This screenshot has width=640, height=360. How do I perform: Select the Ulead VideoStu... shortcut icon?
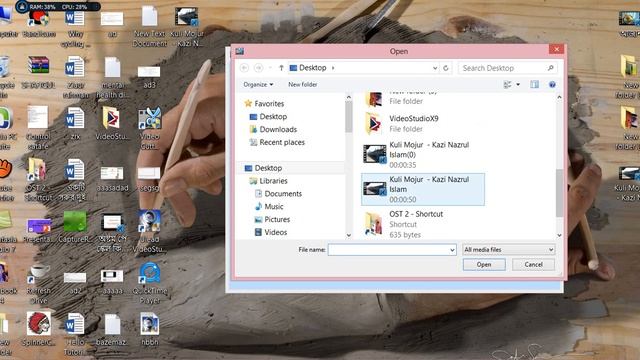[149, 231]
